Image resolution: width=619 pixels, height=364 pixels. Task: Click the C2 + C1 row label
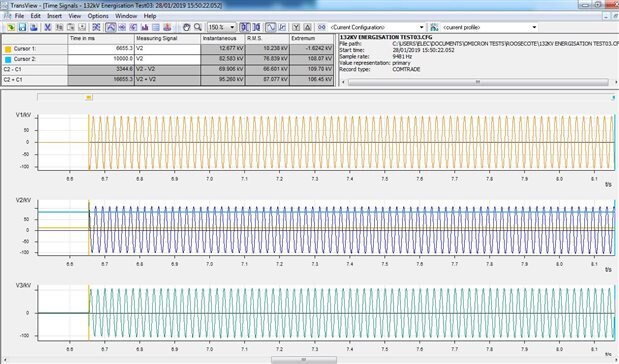13,80
